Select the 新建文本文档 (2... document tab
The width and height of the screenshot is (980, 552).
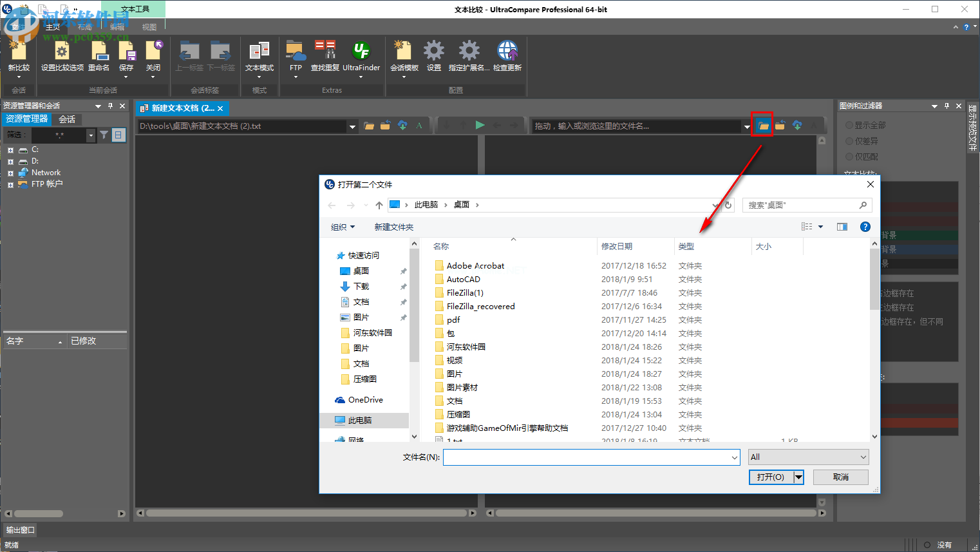tap(183, 108)
